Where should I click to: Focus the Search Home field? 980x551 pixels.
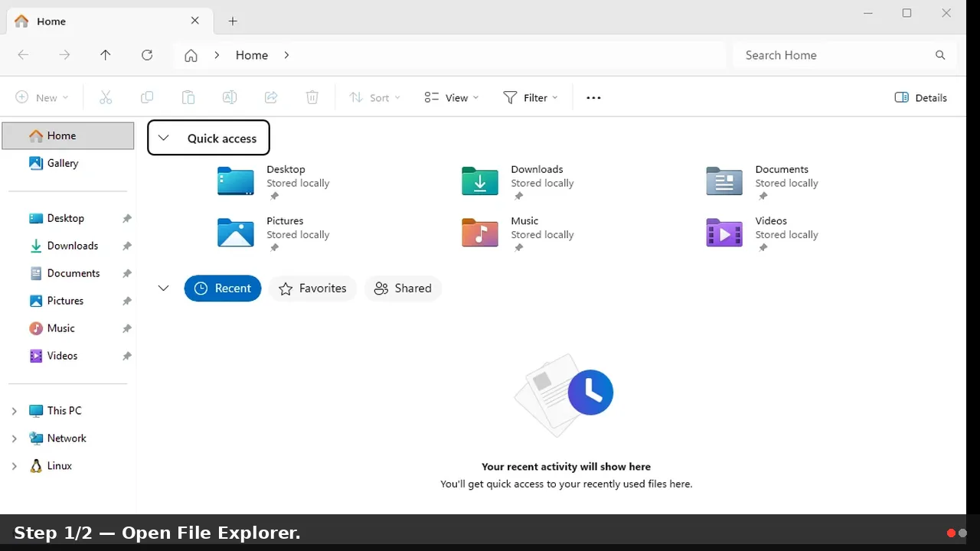(x=835, y=55)
